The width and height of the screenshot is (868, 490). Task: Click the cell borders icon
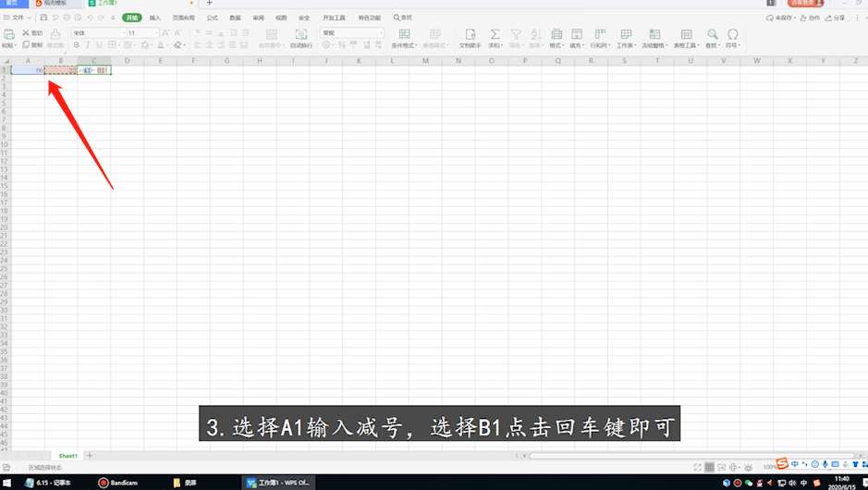[112, 45]
